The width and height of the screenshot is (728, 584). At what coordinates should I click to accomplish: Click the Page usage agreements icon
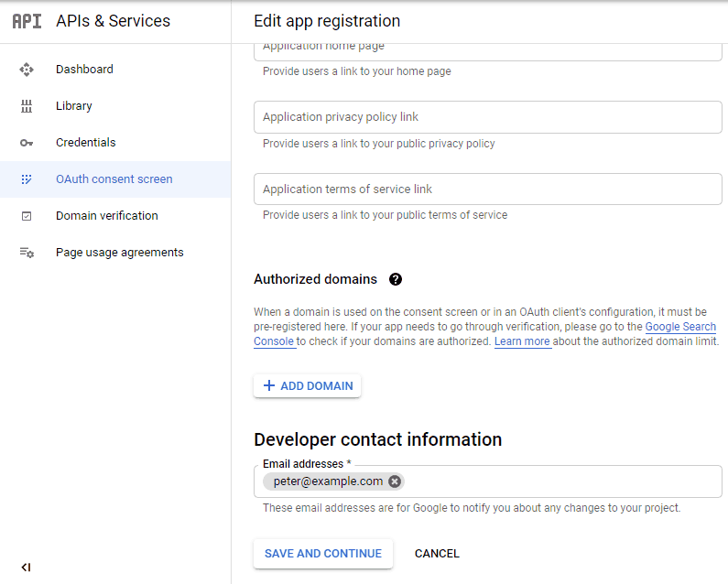[27, 253]
